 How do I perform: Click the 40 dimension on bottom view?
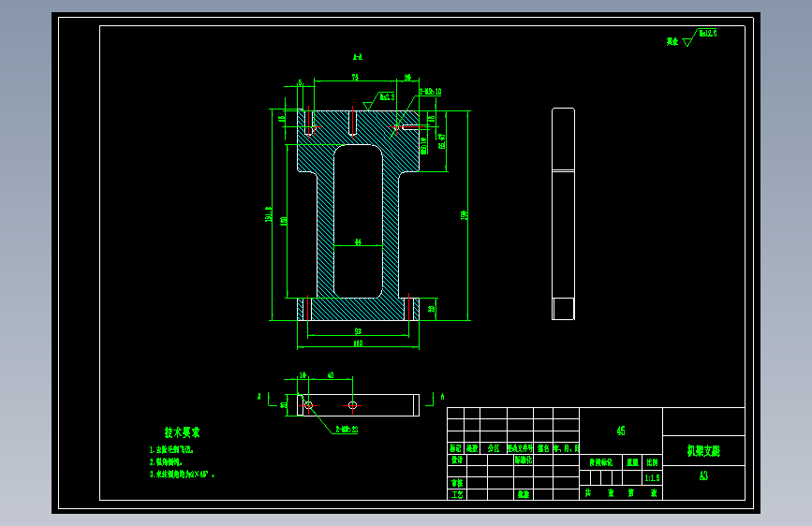pyautogui.click(x=331, y=374)
